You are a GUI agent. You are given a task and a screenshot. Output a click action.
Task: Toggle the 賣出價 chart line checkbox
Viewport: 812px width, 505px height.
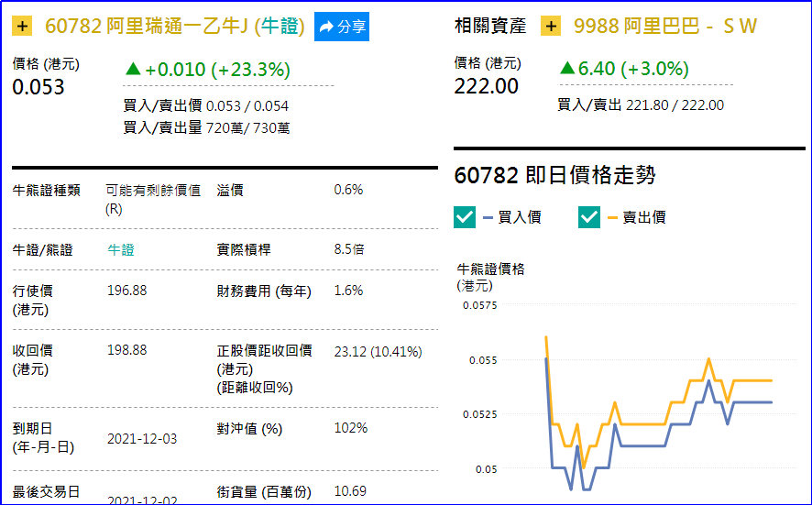pos(589,217)
